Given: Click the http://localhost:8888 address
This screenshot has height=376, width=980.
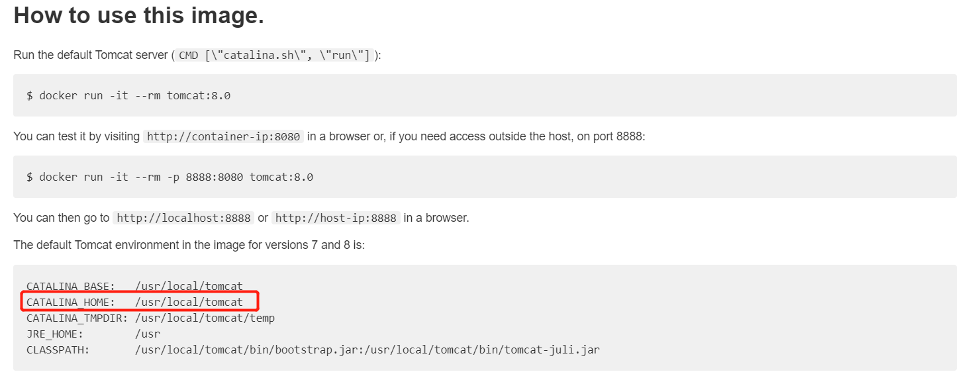Looking at the screenshot, I should point(183,218).
